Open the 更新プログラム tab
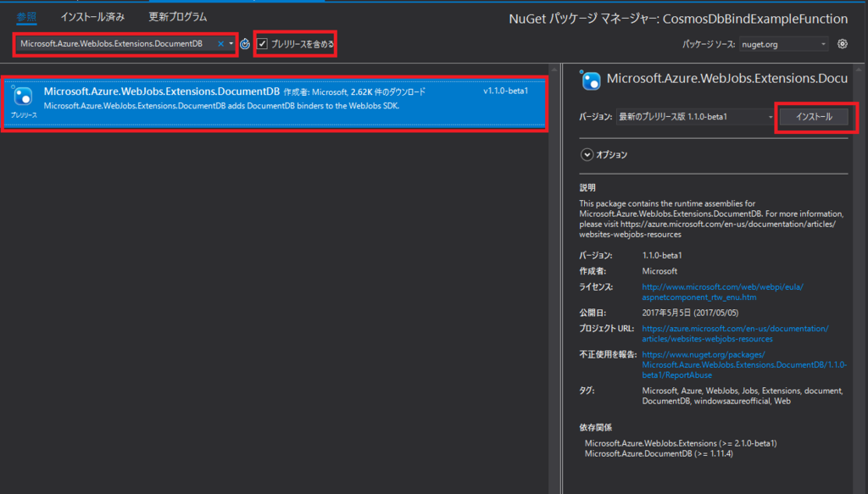 [x=178, y=17]
